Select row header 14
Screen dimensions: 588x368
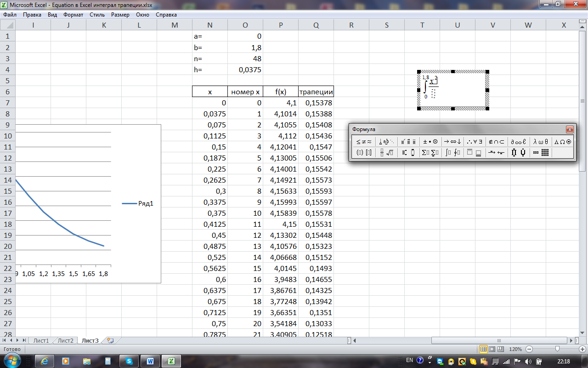(8, 180)
